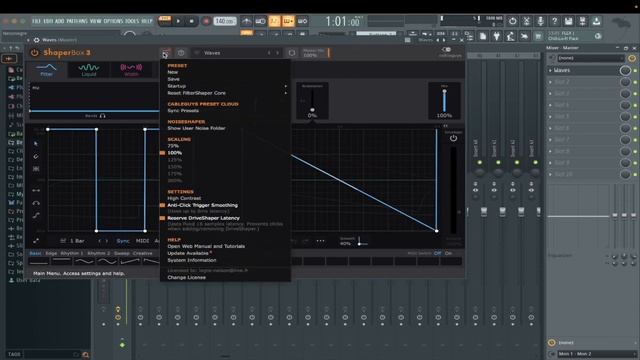Enable High Contrast setting
The height and width of the screenshot is (360, 640).
click(x=184, y=198)
